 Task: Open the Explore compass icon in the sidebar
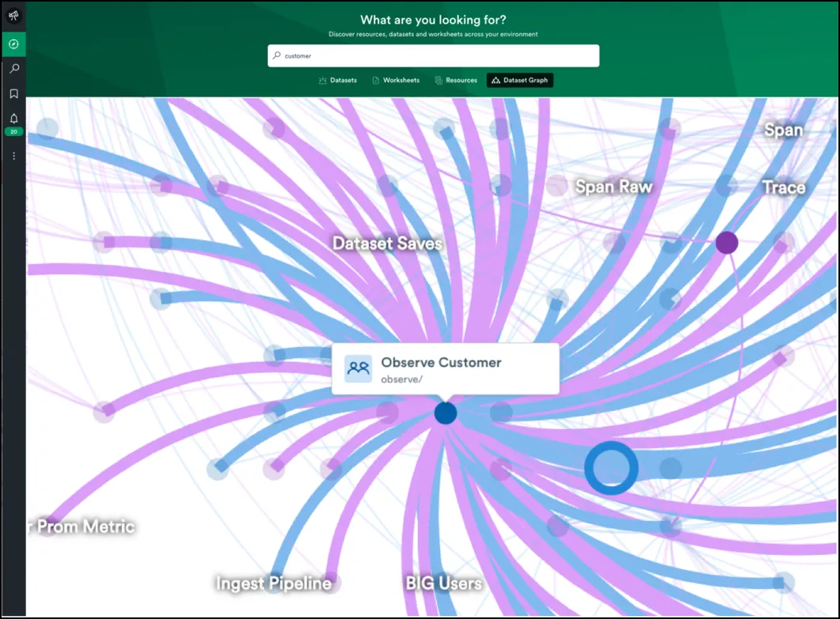(x=13, y=44)
